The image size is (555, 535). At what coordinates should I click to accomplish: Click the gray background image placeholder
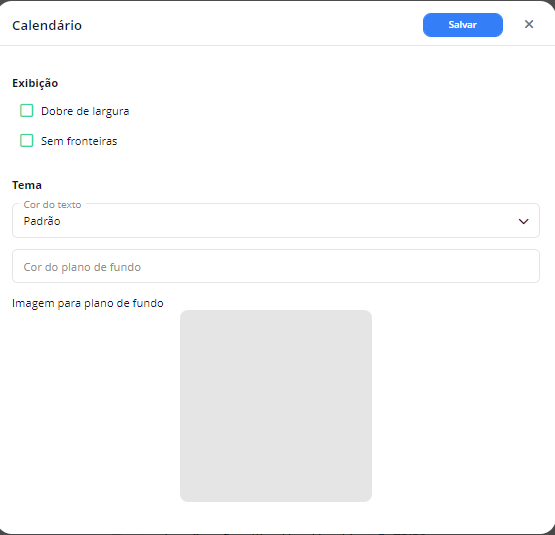[276, 406]
